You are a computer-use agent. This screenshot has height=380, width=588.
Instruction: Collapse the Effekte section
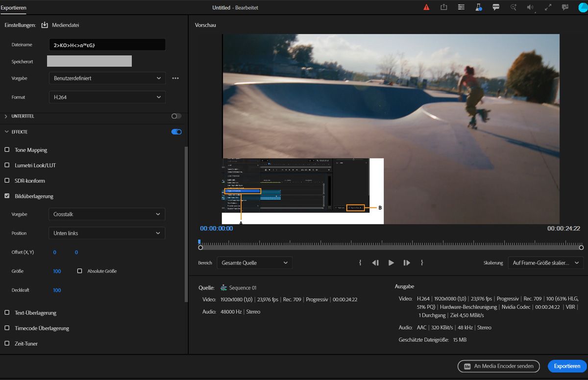pos(6,132)
